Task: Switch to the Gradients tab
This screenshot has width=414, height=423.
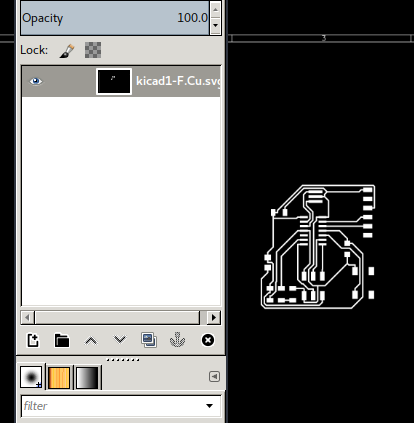Action: (87, 378)
